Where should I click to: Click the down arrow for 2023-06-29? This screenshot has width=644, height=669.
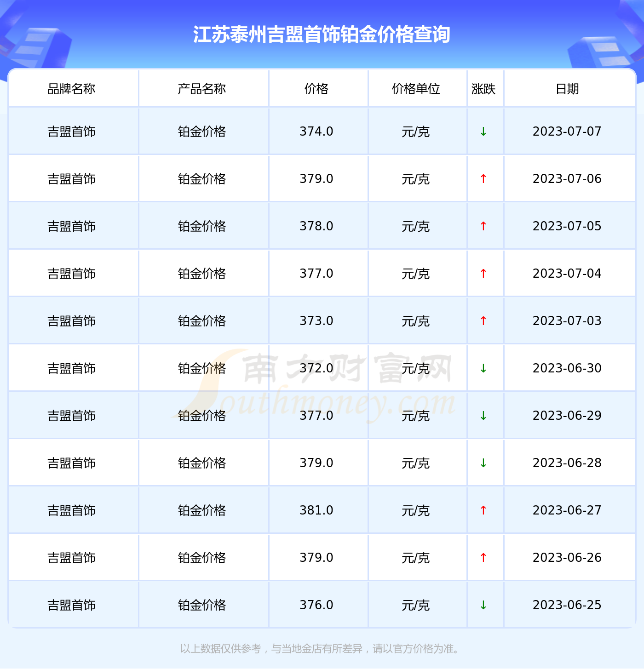[483, 416]
